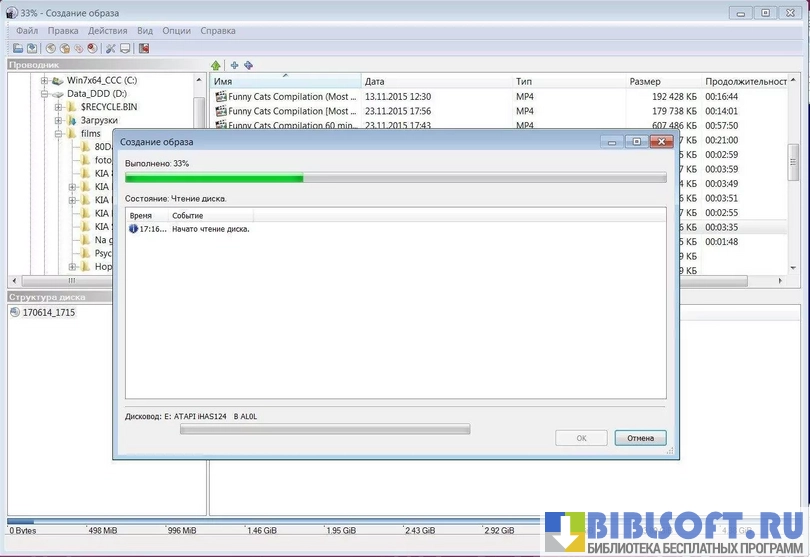This screenshot has height=557, width=810.
Task: Open the Действия menu
Action: tap(107, 31)
